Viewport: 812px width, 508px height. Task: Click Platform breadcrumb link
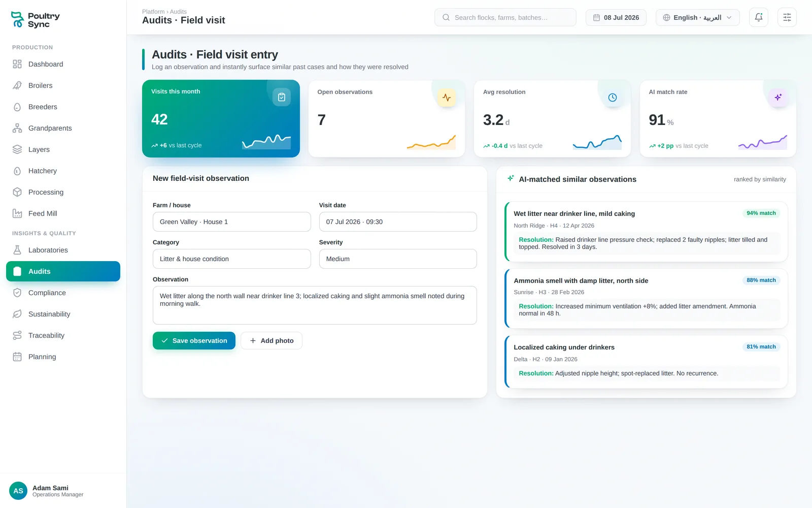(x=153, y=12)
